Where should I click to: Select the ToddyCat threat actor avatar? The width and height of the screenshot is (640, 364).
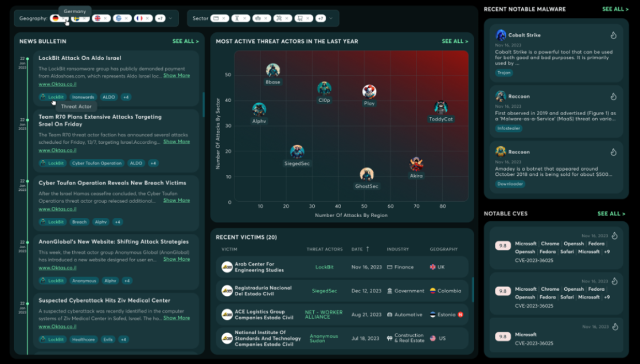pyautogui.click(x=441, y=107)
